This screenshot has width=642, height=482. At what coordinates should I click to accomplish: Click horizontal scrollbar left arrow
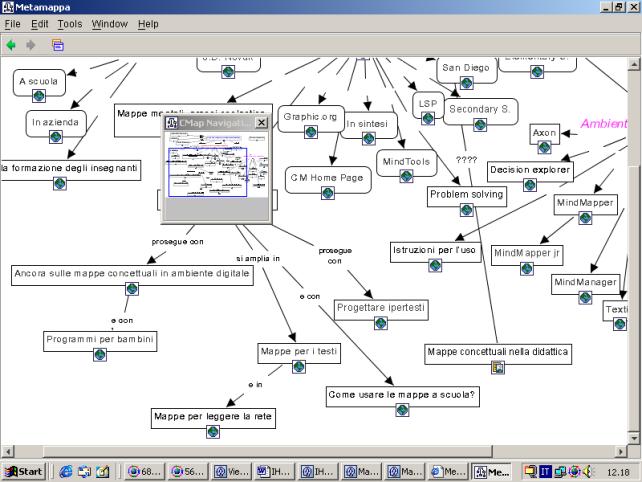coord(7,452)
